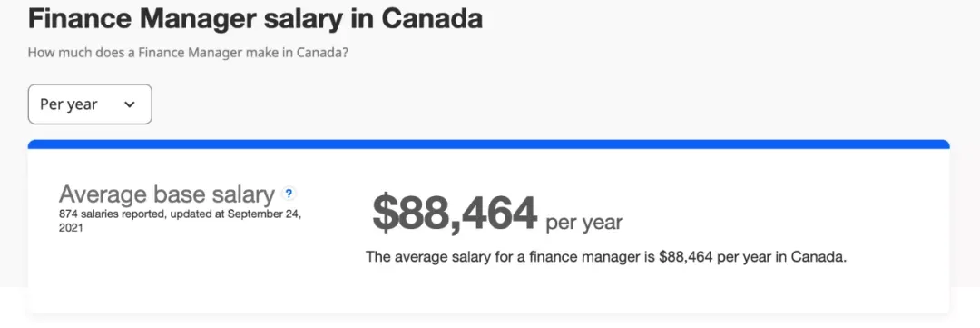Click the blue bar atop the salary card
The width and height of the screenshot is (980, 328).
[489, 144]
